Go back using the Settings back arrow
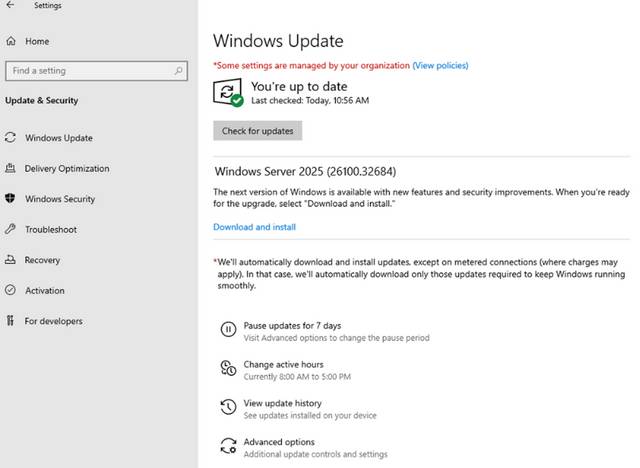This screenshot has height=468, width=640. [10, 5]
